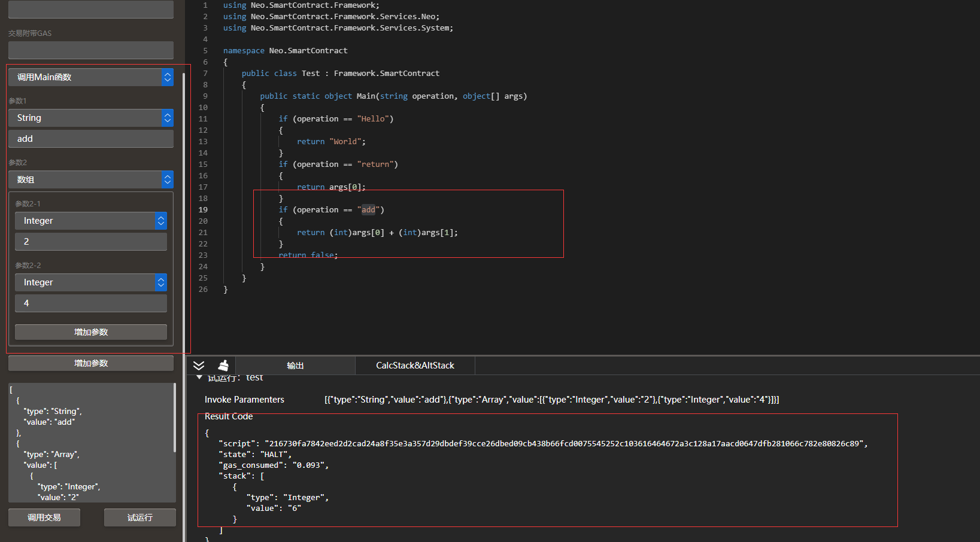Click the 参数2-1 value field containing 2
Viewport: 980px width, 542px height.
coord(91,242)
